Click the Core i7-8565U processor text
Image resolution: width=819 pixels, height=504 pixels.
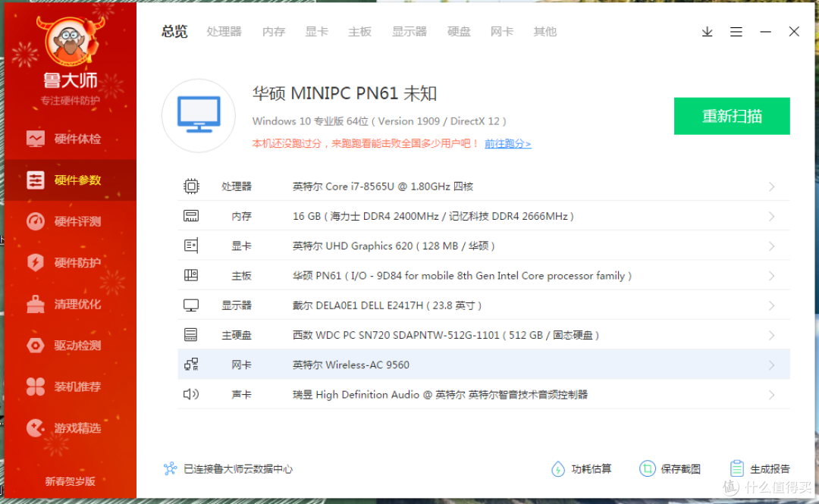[383, 186]
